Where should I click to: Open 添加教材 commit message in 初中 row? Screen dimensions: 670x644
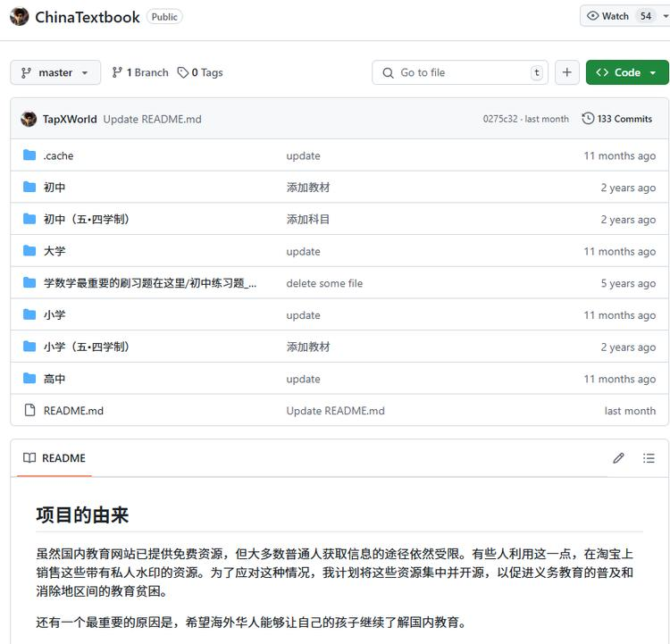pyautogui.click(x=308, y=188)
